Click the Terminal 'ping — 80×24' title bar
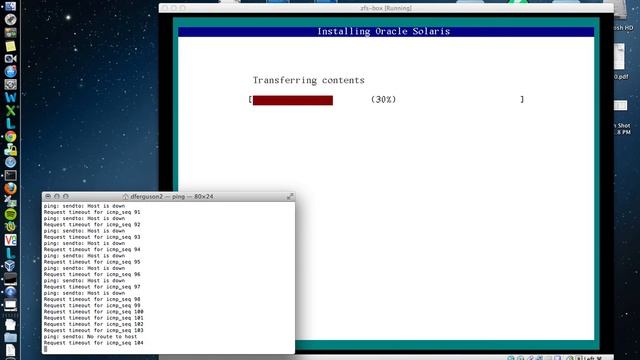Image resolution: width=640 pixels, height=360 pixels. [168, 196]
